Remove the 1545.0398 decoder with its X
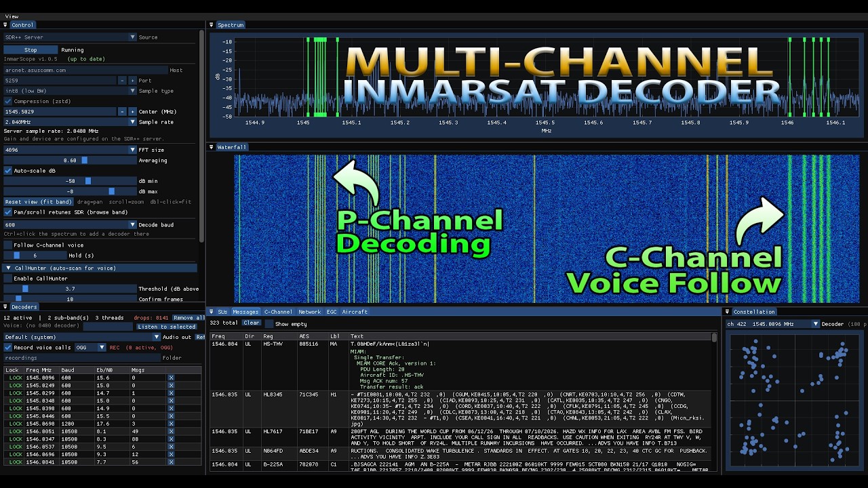 coord(171,409)
